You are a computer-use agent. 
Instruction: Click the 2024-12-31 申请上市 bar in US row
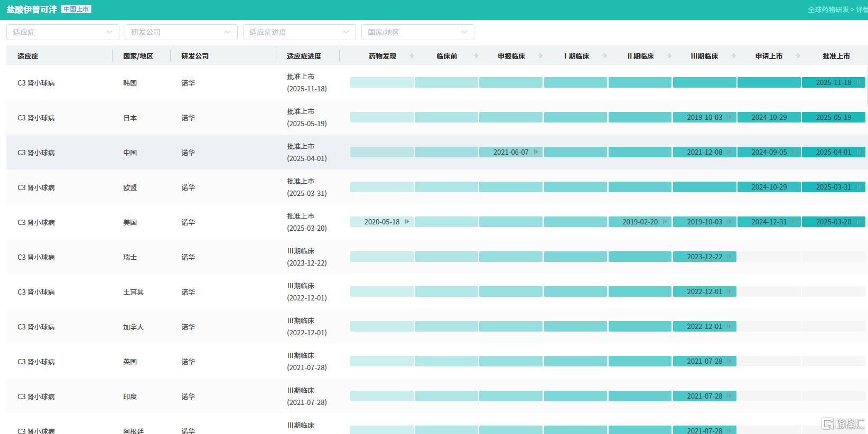click(769, 222)
